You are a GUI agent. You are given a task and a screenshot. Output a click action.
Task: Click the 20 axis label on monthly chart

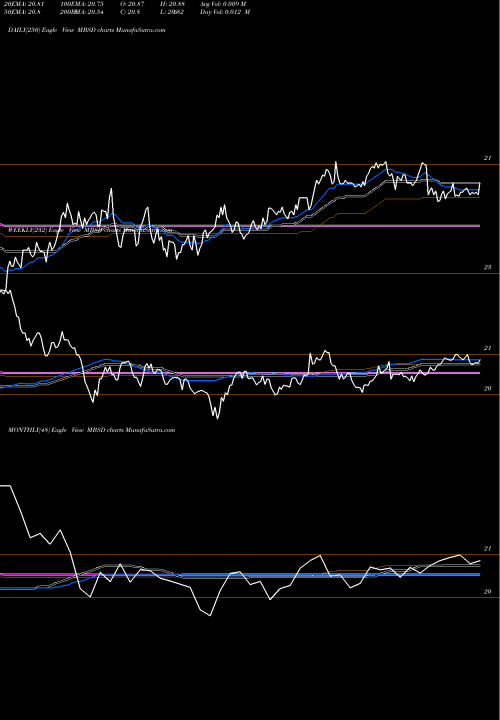click(488, 592)
